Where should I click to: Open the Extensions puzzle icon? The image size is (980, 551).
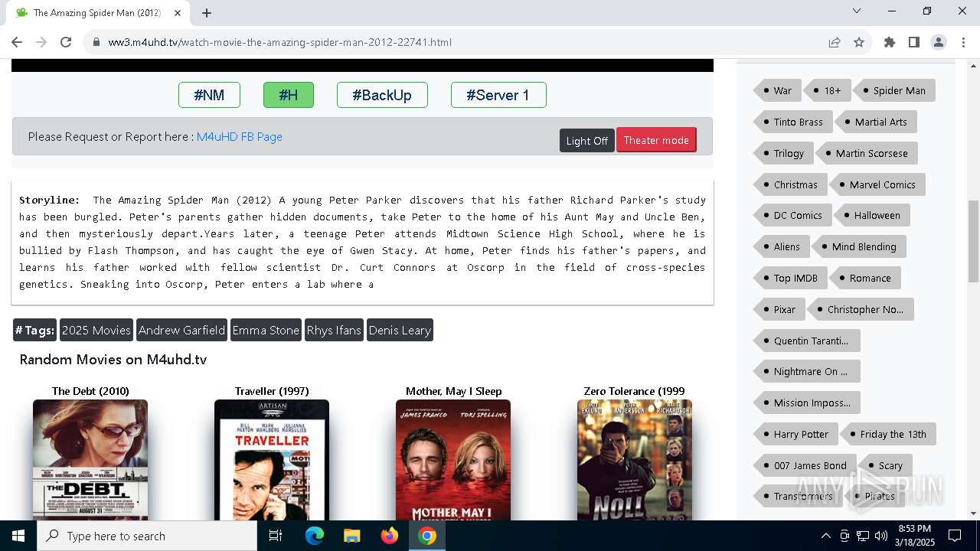[890, 42]
